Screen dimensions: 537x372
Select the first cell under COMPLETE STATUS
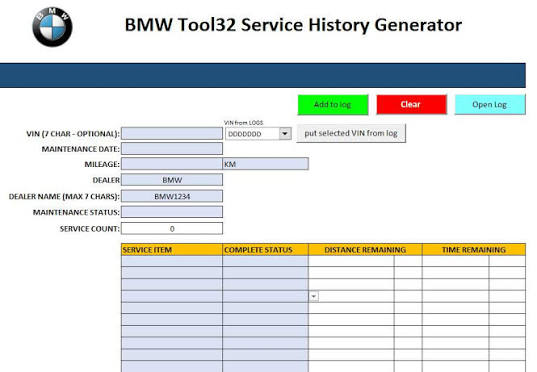pyautogui.click(x=265, y=261)
